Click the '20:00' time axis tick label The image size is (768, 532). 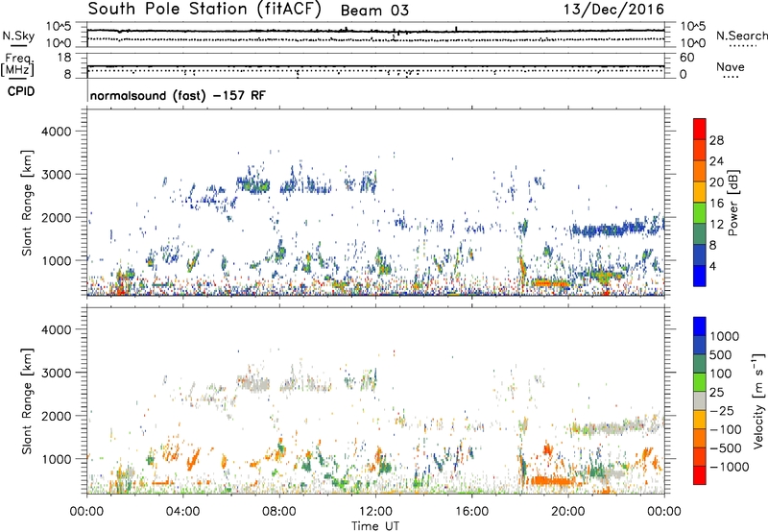click(x=567, y=512)
